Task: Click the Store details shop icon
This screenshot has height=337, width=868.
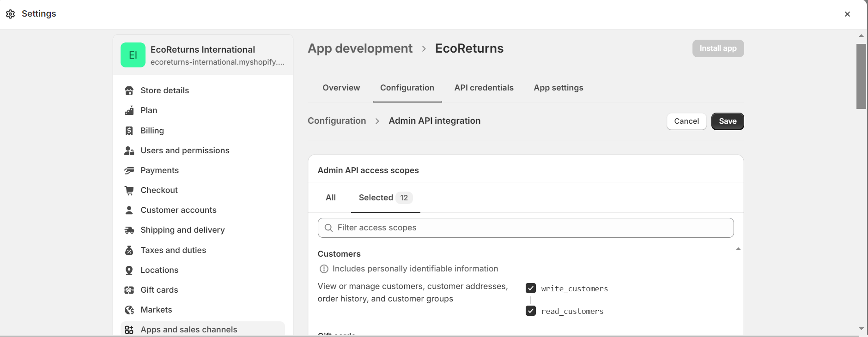Action: pyautogui.click(x=129, y=90)
